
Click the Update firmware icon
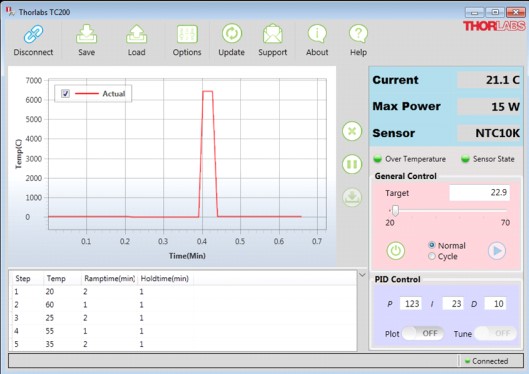[231, 34]
